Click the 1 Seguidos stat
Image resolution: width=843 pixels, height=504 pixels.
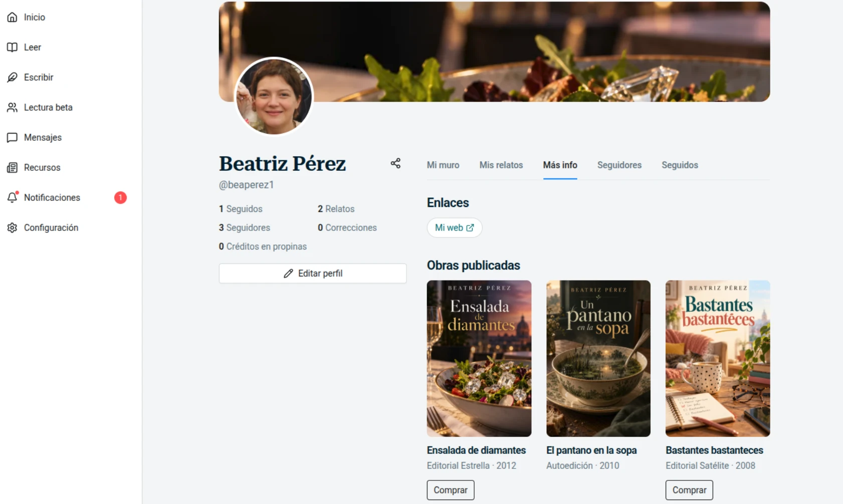point(241,209)
